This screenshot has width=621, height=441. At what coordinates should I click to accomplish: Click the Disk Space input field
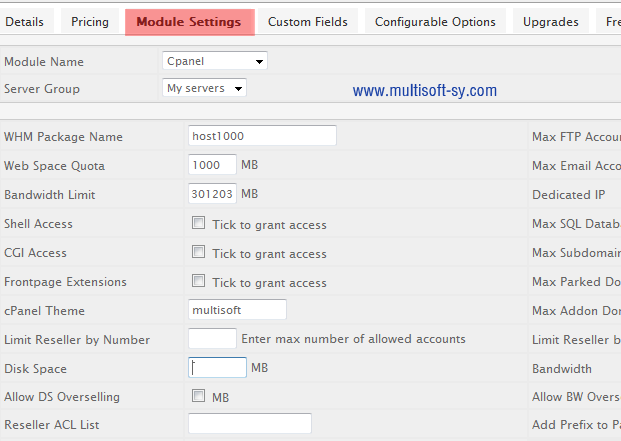(x=217, y=367)
